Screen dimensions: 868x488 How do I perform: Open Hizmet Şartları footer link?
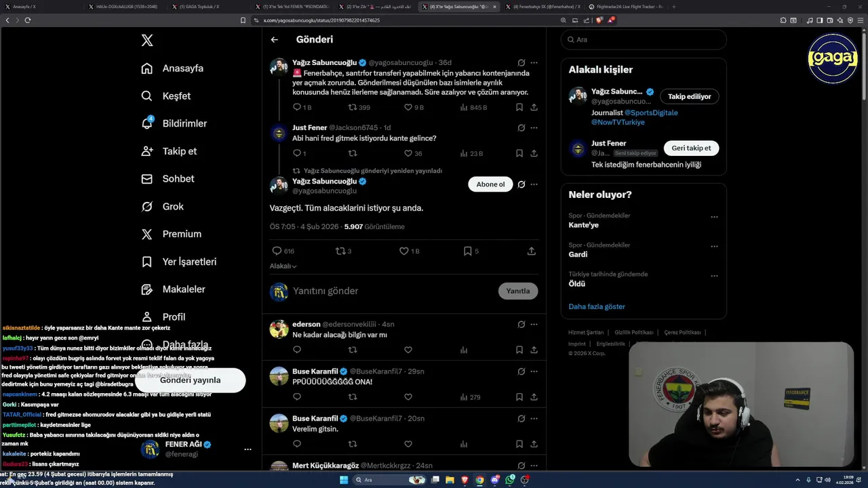click(586, 333)
